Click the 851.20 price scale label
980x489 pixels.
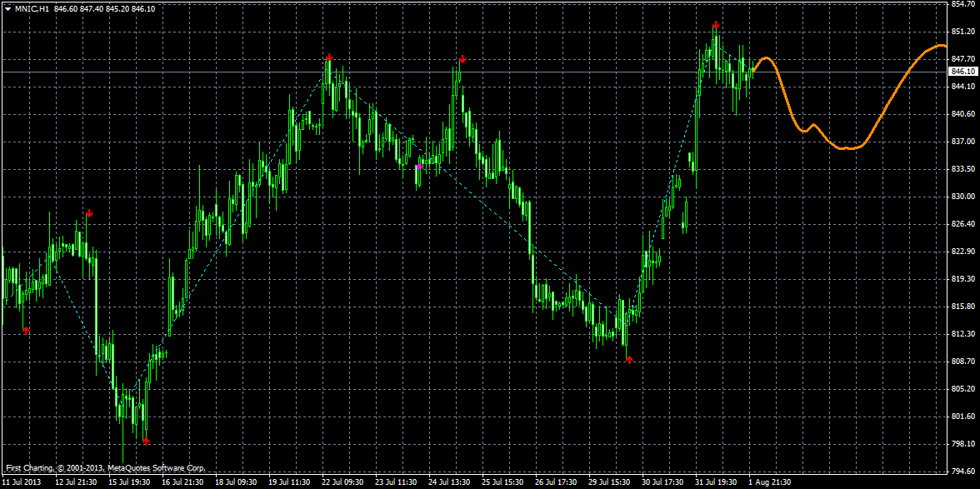pyautogui.click(x=963, y=31)
